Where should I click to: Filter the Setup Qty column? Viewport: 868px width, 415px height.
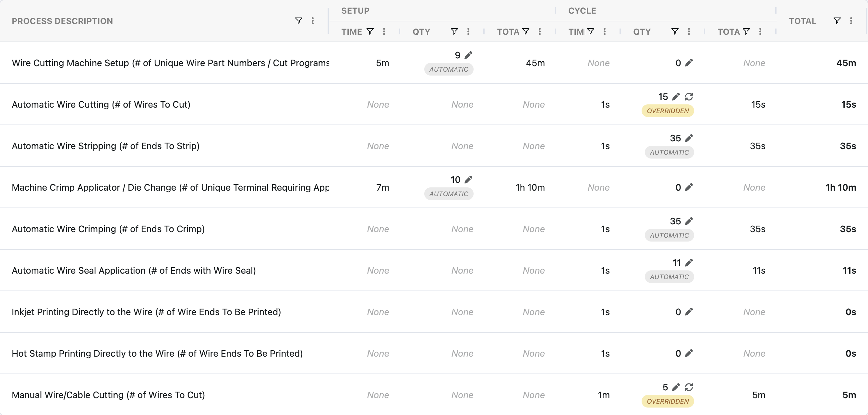tap(454, 32)
